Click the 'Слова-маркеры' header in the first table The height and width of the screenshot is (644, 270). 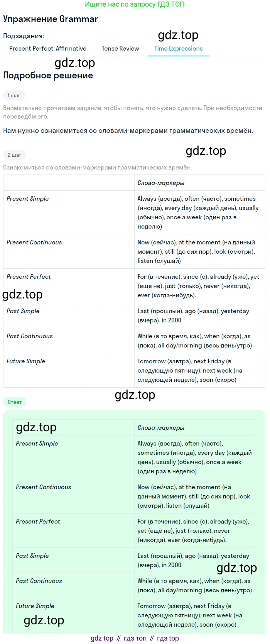(x=161, y=183)
